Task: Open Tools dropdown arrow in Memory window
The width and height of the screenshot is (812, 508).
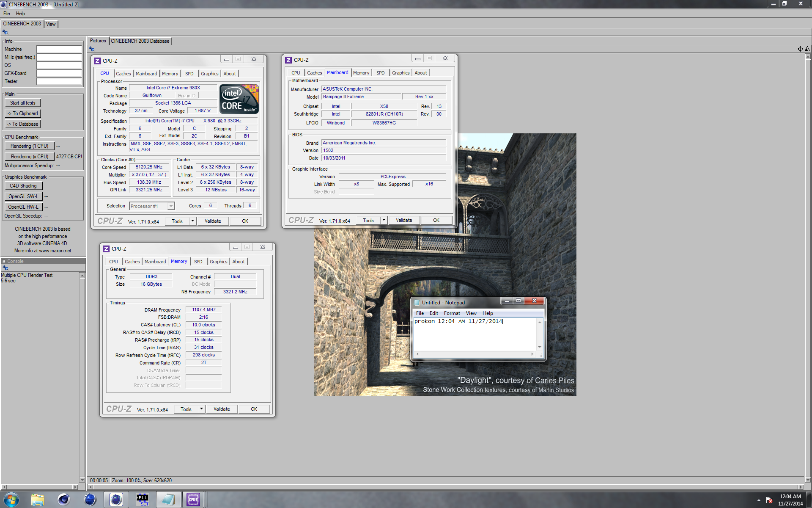Action: [201, 409]
